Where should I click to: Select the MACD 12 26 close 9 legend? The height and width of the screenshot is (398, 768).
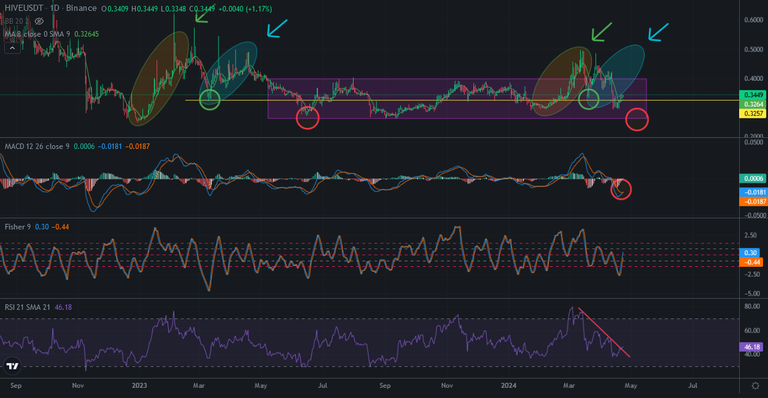(37, 146)
